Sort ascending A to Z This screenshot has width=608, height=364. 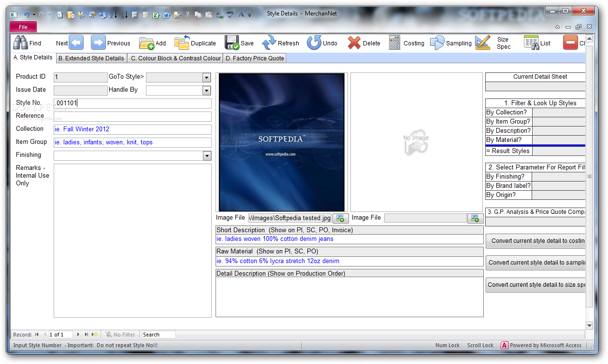pos(114,15)
